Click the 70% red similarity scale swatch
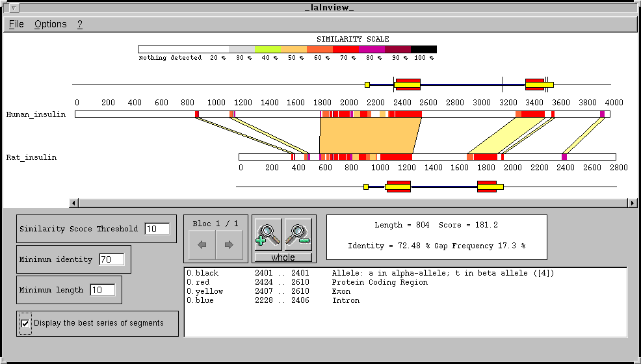The width and height of the screenshot is (641, 364). click(x=345, y=49)
